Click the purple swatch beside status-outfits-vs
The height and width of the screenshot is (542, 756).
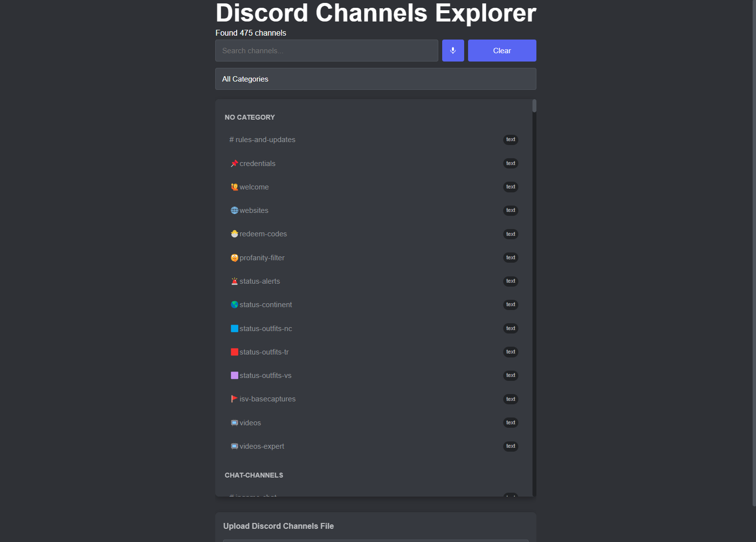coord(234,375)
